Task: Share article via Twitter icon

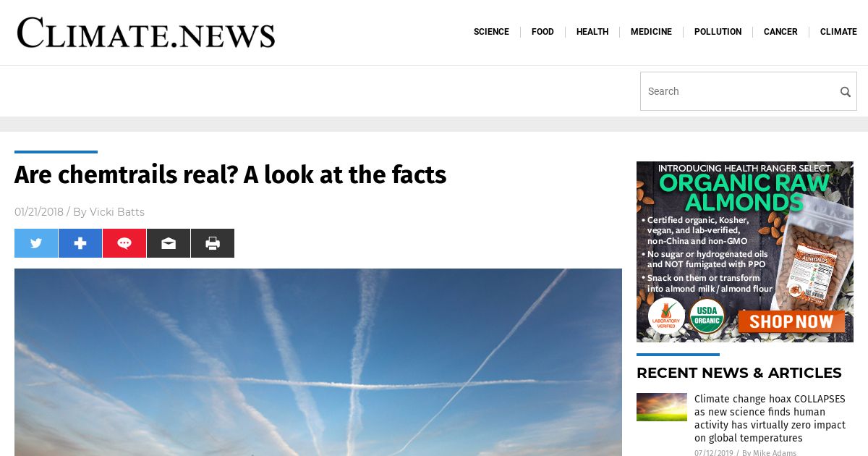Action: (x=36, y=243)
